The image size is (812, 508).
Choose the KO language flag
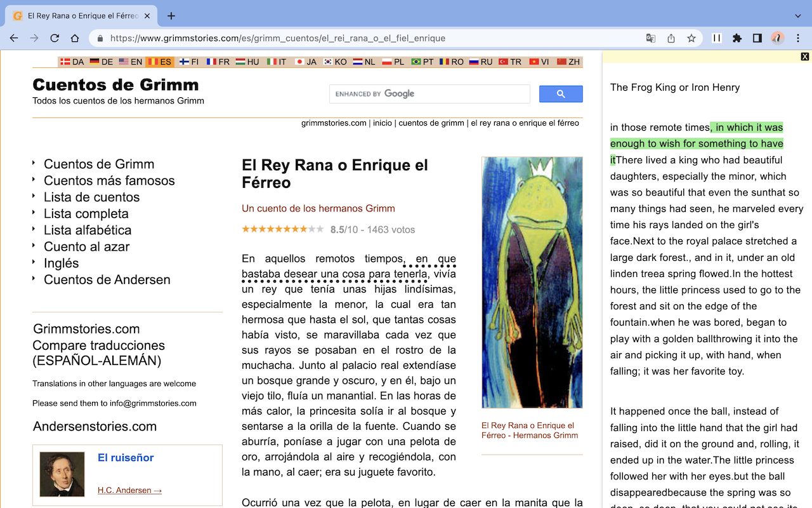tap(335, 62)
